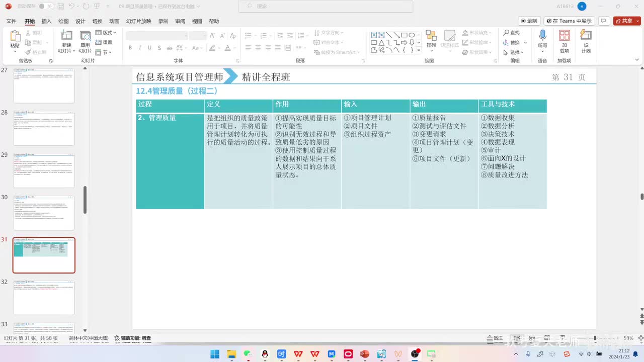Screen dimensions: 644x362
Task: Click the Reuse Slides (重用幻灯片) icon
Action: point(85,35)
